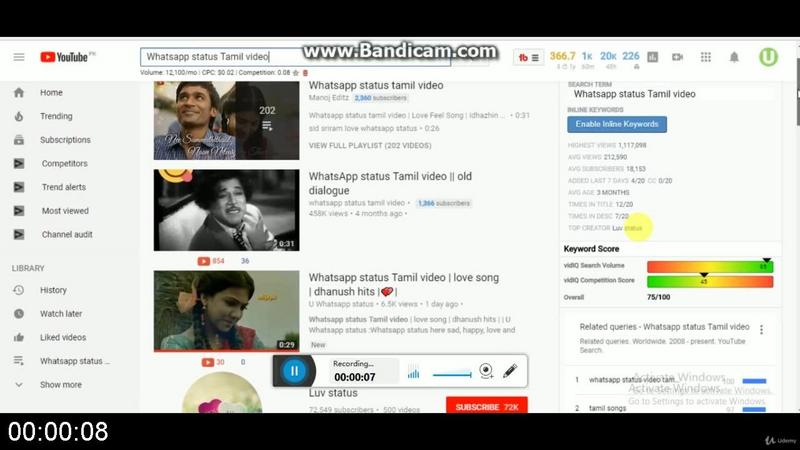This screenshot has width=800, height=450.
Task: Open Liked videos in the sidebar
Action: [x=63, y=337]
